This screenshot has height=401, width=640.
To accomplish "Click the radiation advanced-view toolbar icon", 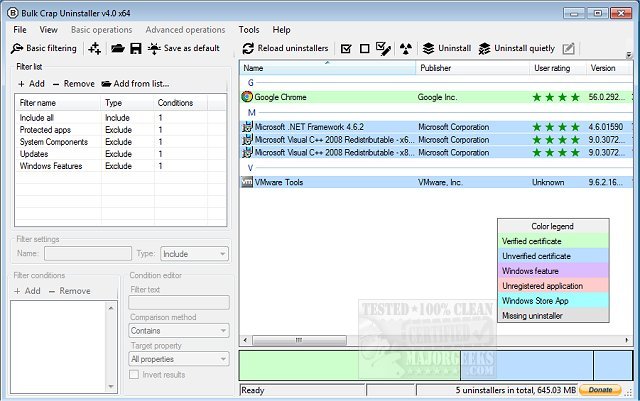I will click(x=405, y=49).
